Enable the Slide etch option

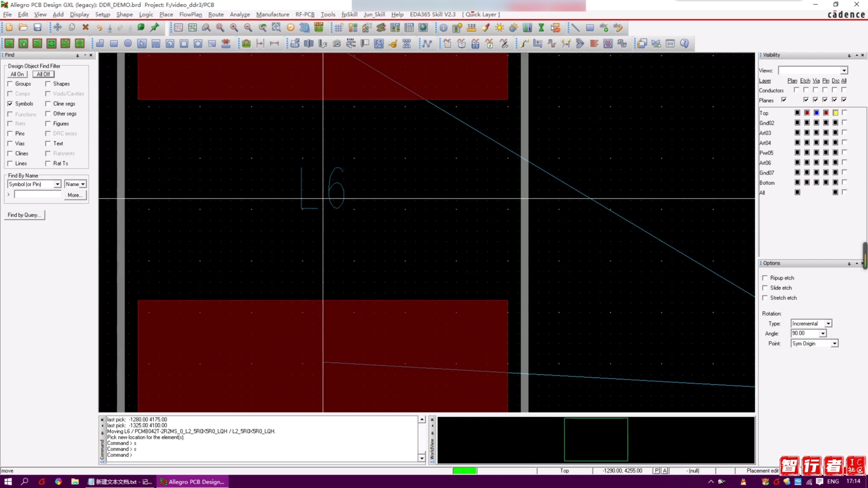click(x=765, y=288)
